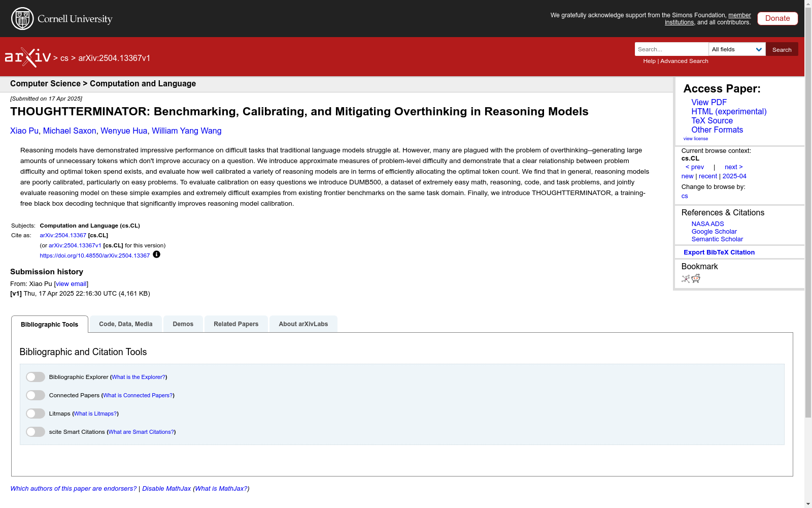Switch to Bibliographic Tools tab
Viewport: 812px width, 508px height.
coord(50,324)
